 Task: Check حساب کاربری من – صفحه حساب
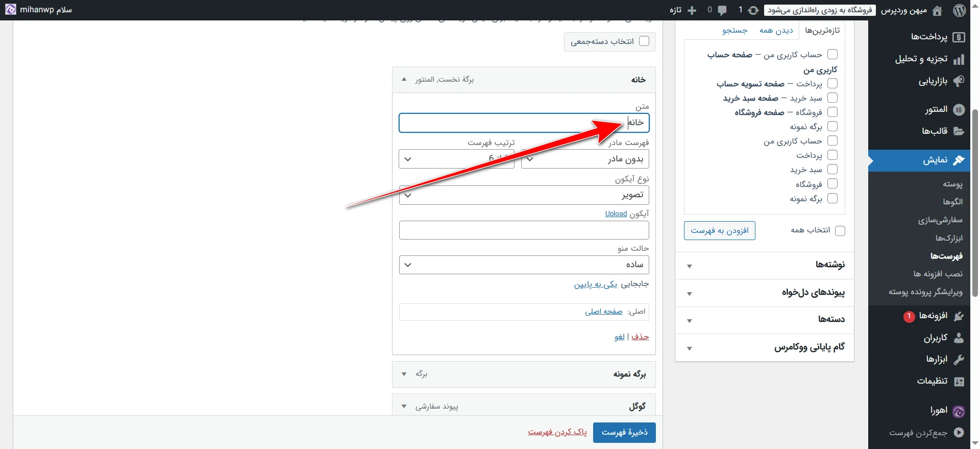[x=832, y=54]
